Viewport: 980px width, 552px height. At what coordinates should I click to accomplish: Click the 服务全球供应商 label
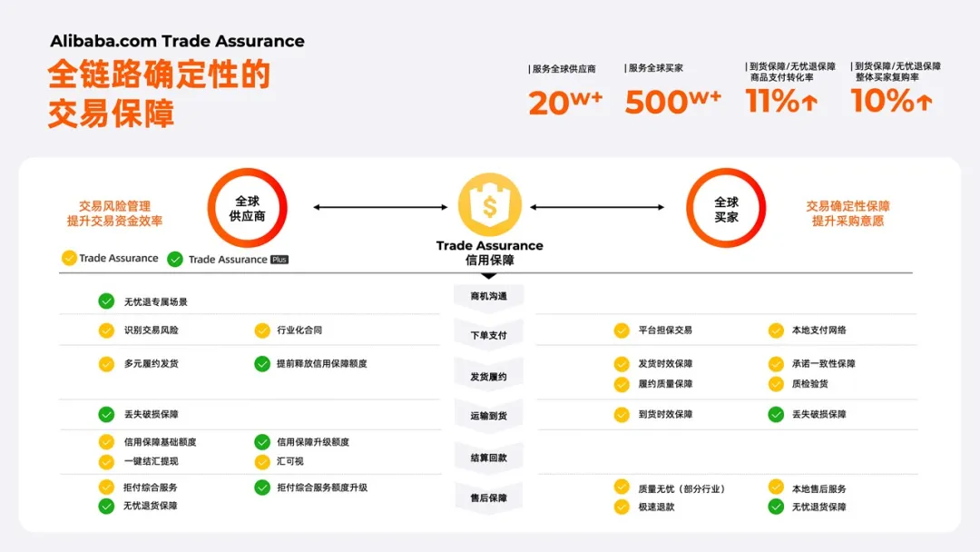point(563,69)
